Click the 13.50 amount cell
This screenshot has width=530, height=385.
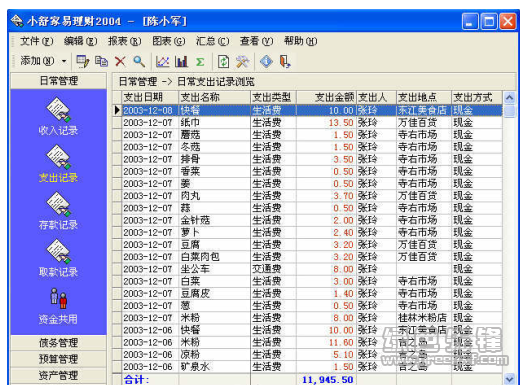(x=327, y=122)
